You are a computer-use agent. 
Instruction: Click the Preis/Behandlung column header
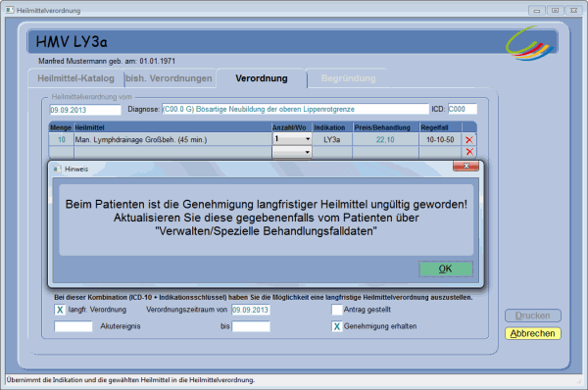point(385,127)
